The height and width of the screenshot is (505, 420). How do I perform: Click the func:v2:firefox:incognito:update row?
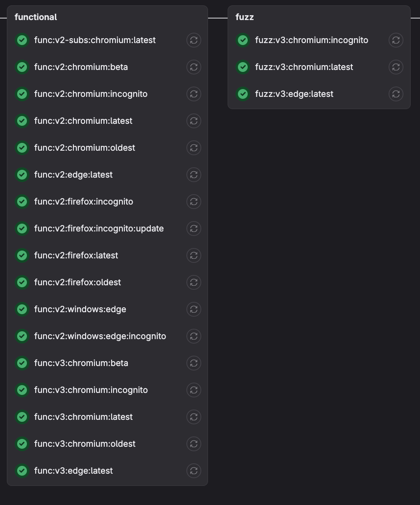pyautogui.click(x=98, y=229)
